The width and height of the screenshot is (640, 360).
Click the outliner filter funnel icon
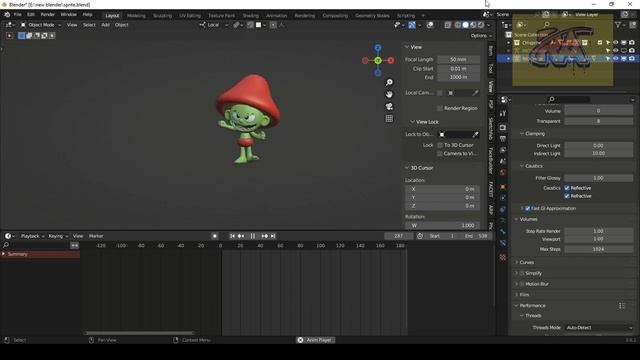pos(618,25)
